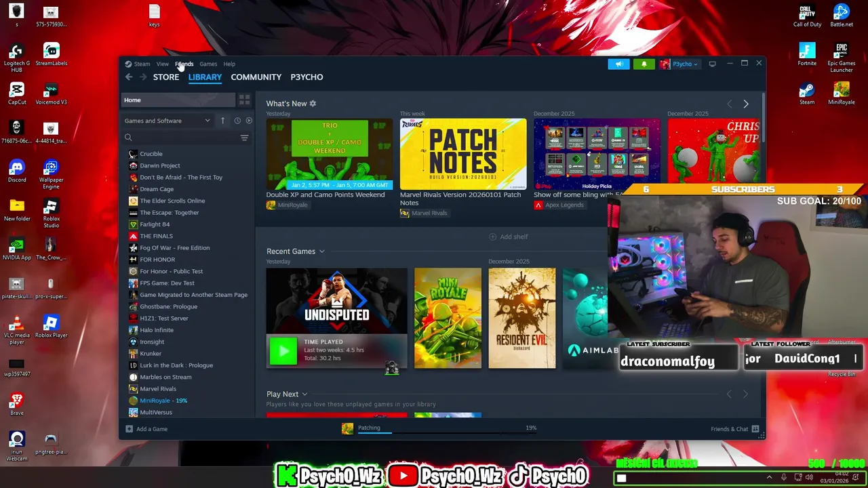This screenshot has width=868, height=488.
Task: Click the taskbar microphone icon
Action: [784, 478]
